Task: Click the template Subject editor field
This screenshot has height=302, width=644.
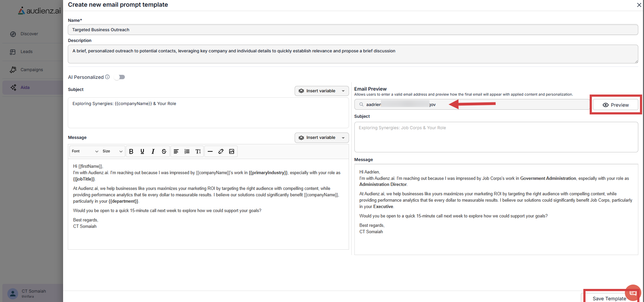Action: 208,113
